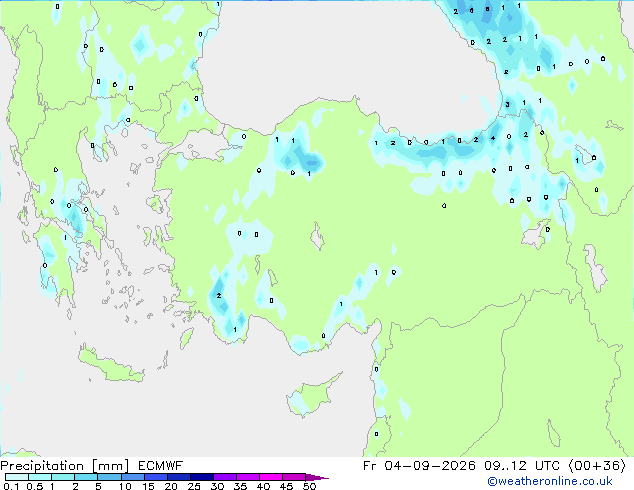The width and height of the screenshot is (634, 490).
Task: Click the (00+36) forecast offset label
Action: point(597,466)
